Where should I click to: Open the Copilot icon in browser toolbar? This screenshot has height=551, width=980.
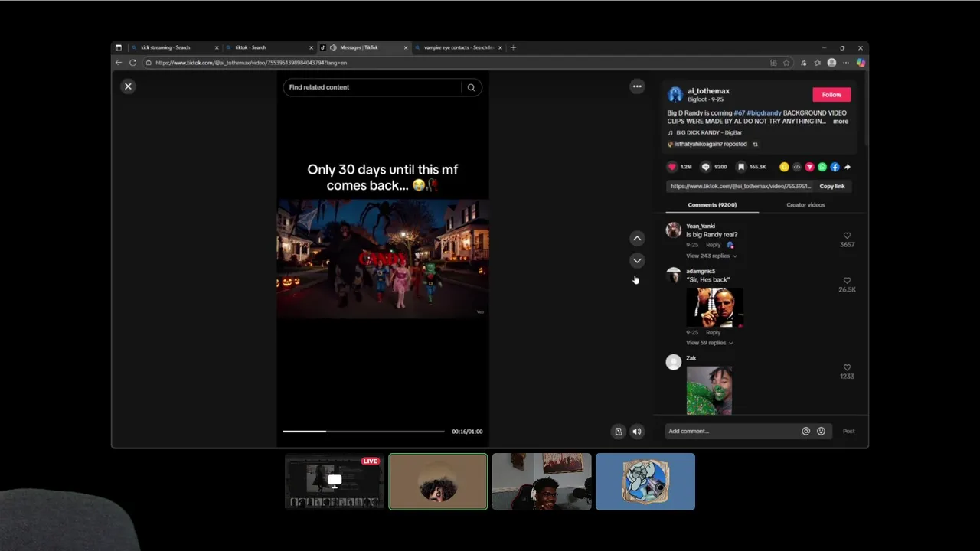tap(861, 63)
